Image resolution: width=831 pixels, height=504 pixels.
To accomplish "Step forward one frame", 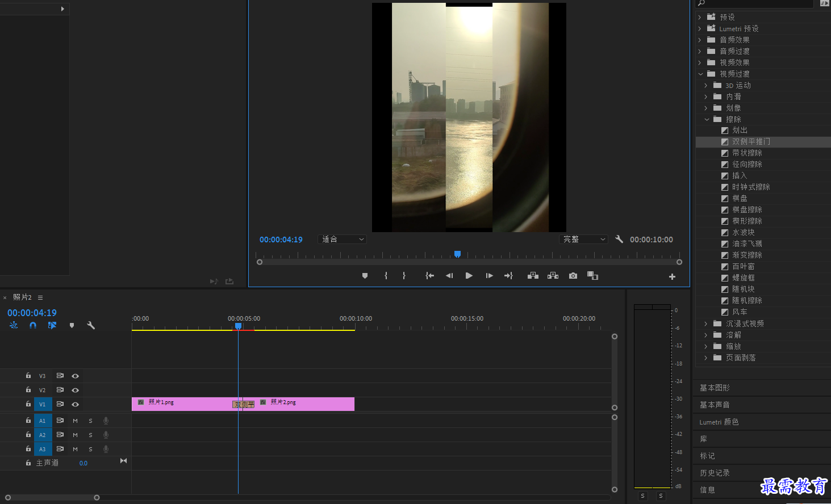I will point(489,276).
